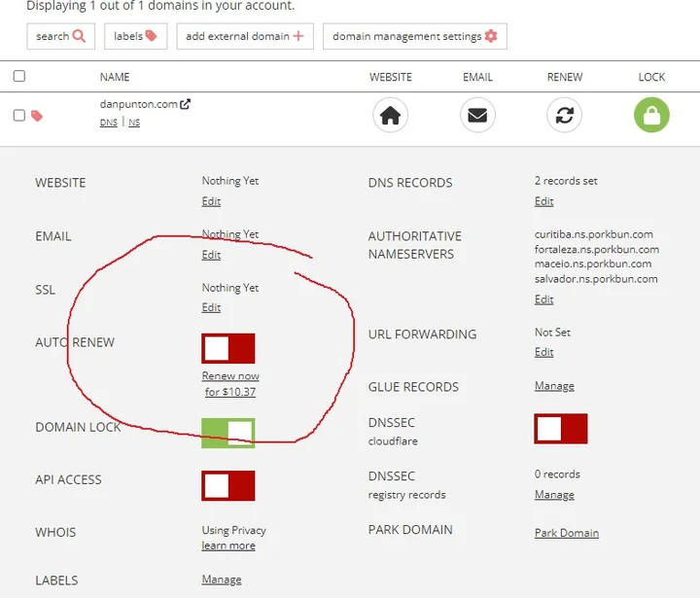700x598 pixels.
Task: Enable the API Access toggle
Action: tap(228, 485)
